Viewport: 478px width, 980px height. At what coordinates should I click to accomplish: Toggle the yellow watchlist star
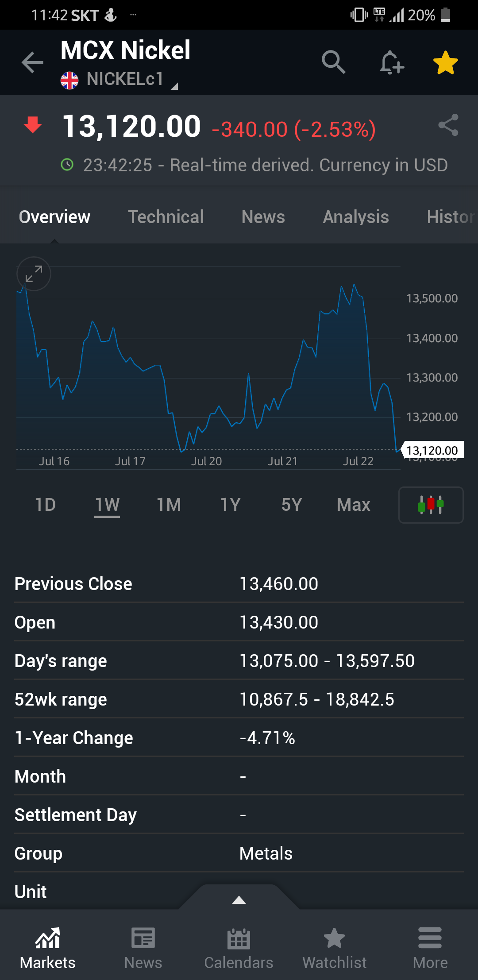(445, 62)
